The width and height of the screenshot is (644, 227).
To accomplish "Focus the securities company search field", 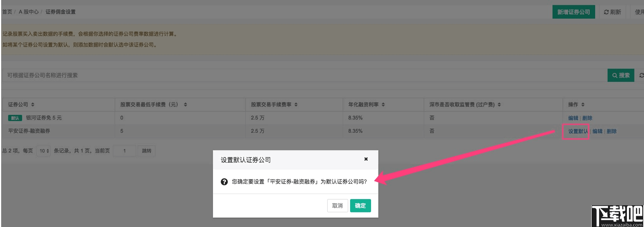I will 302,75.
